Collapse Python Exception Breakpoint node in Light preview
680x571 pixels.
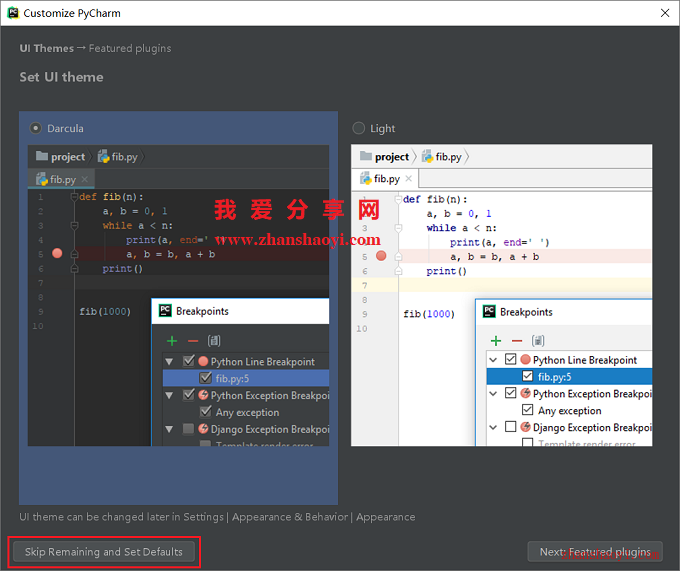(x=493, y=394)
